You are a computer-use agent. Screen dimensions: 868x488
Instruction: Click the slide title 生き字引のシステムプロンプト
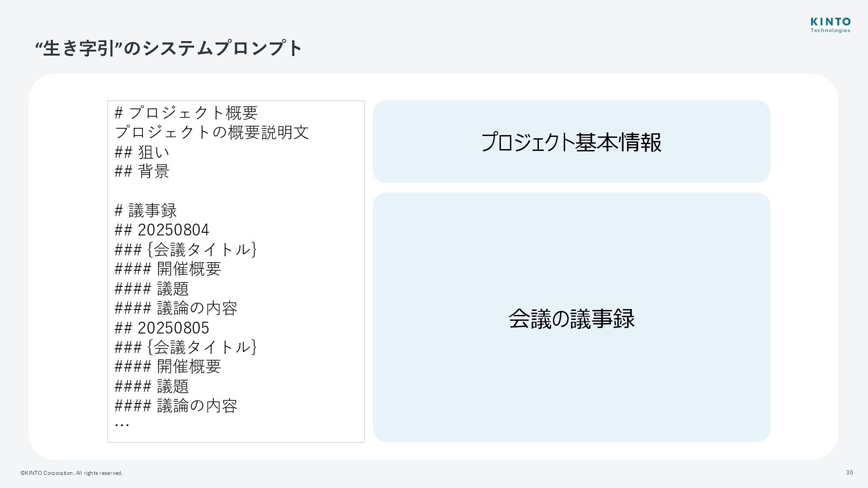pyautogui.click(x=168, y=48)
